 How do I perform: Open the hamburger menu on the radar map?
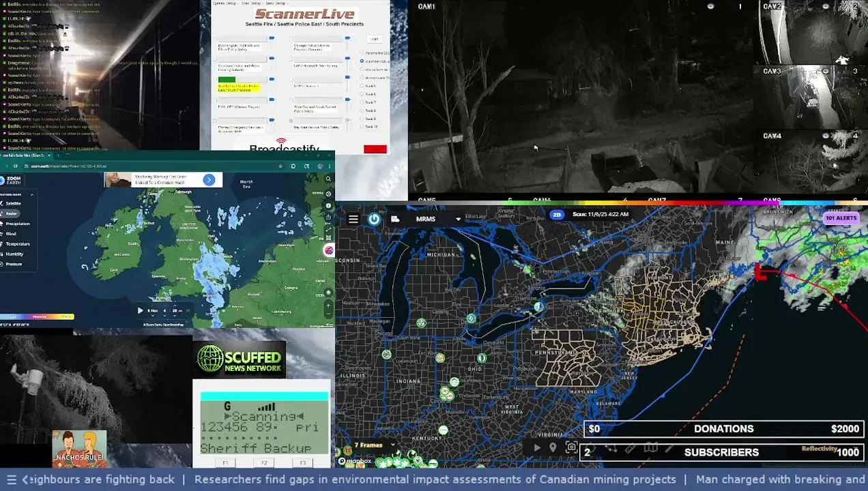(x=353, y=219)
